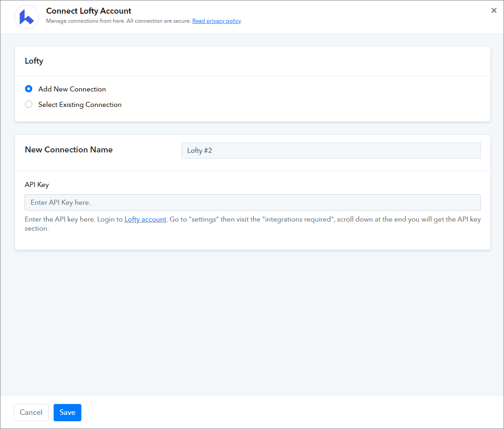This screenshot has height=429, width=504.
Task: Choose Select Existing Connection option
Action: click(x=29, y=104)
